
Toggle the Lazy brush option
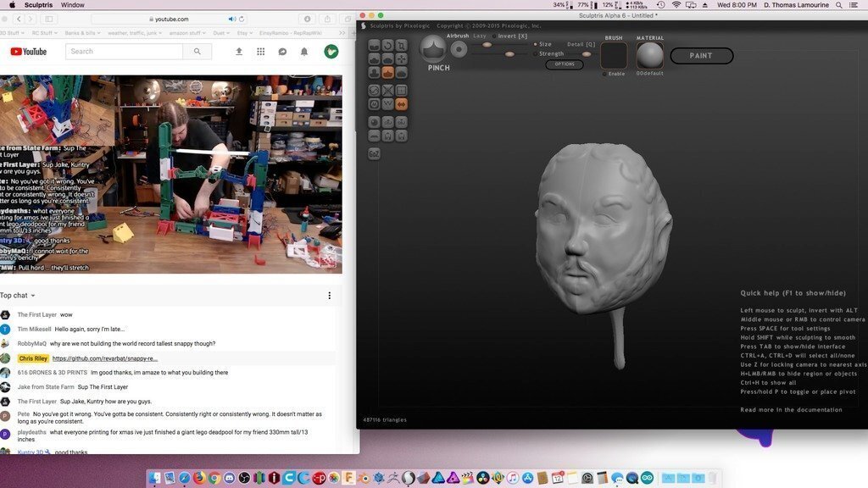[x=480, y=36]
